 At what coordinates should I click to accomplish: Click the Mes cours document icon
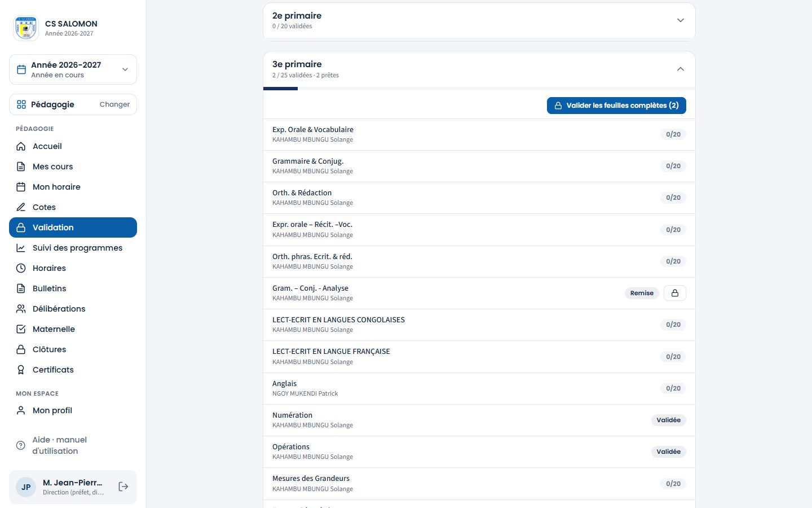(x=21, y=167)
